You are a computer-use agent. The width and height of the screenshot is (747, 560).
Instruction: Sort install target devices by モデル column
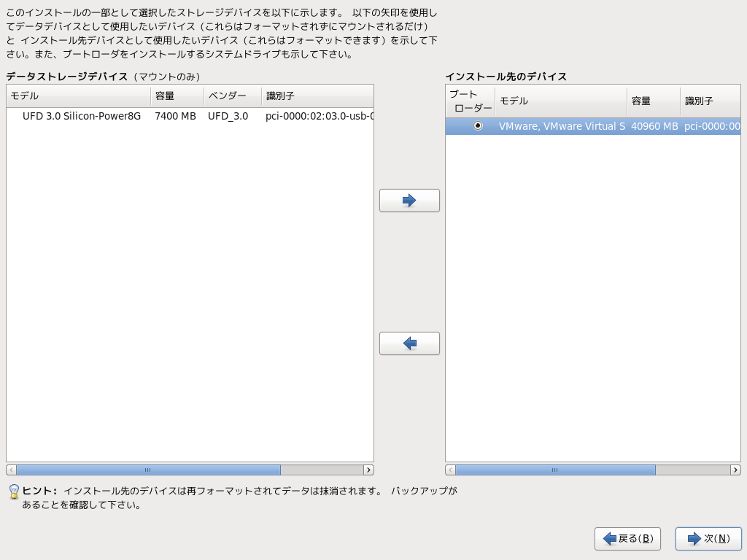560,101
